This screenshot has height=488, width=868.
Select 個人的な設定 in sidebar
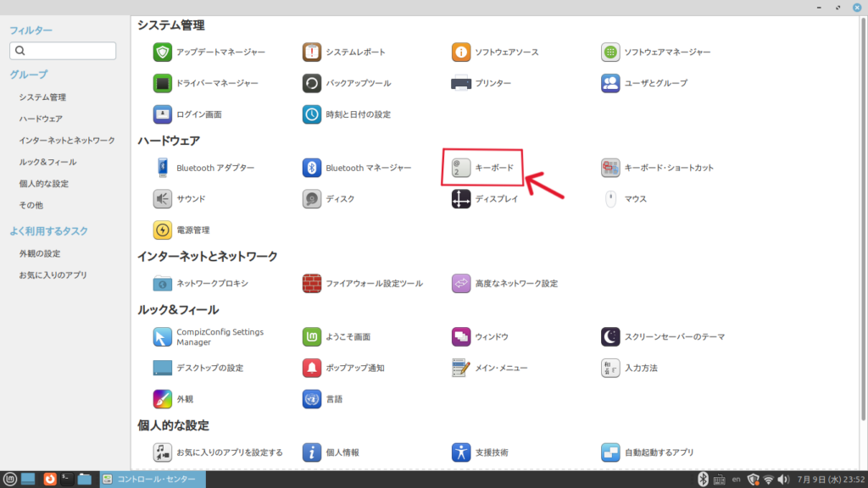tap(44, 184)
